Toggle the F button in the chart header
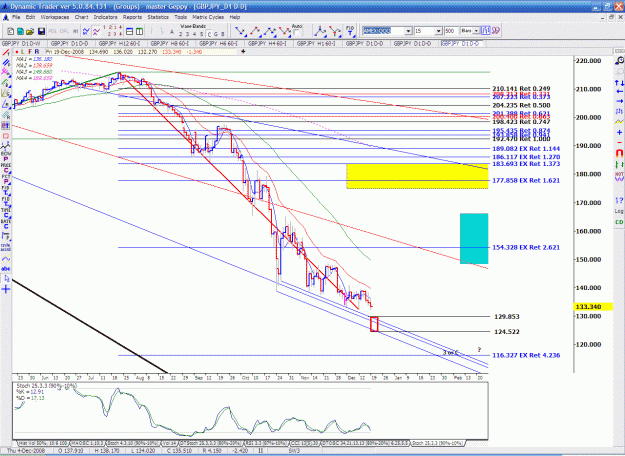 click(x=30, y=52)
